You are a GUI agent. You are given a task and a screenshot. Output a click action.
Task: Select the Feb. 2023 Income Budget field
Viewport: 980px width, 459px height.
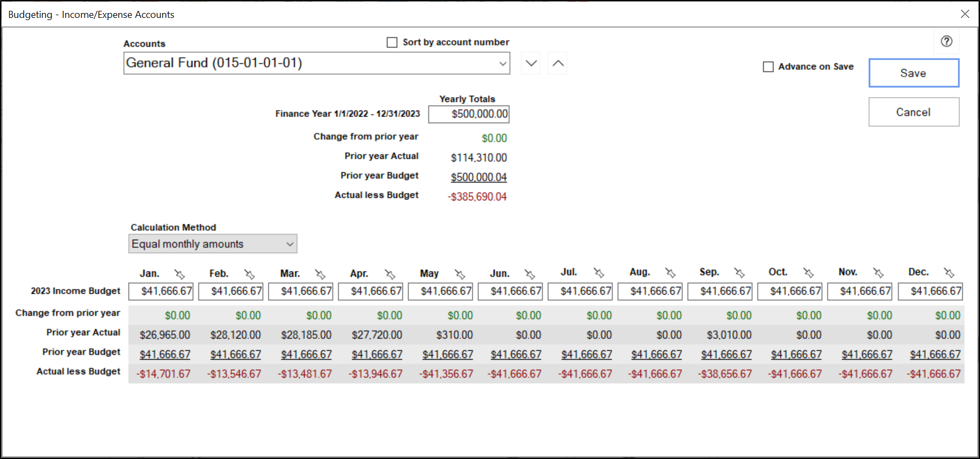(231, 292)
